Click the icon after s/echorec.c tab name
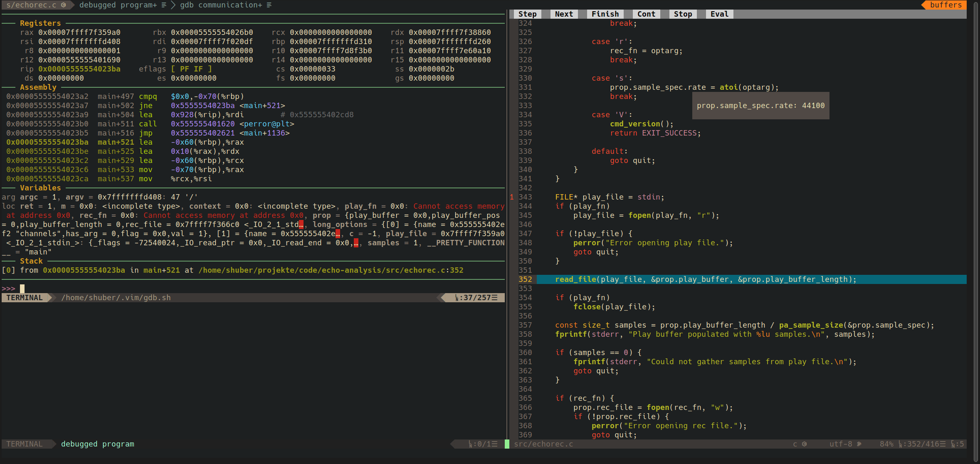Image resolution: width=980 pixels, height=464 pixels. click(64, 5)
